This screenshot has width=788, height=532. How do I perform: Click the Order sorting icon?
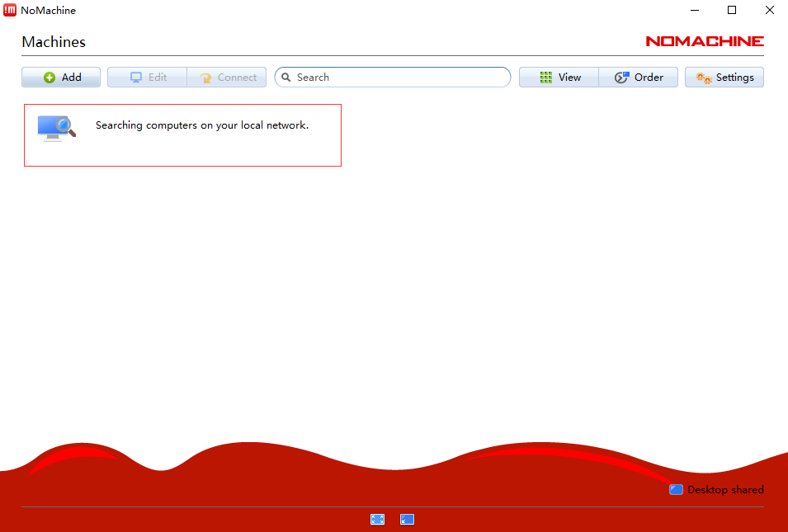tap(622, 78)
